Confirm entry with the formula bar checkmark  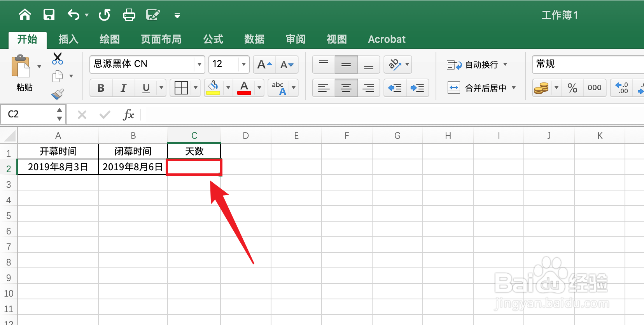[x=105, y=115]
